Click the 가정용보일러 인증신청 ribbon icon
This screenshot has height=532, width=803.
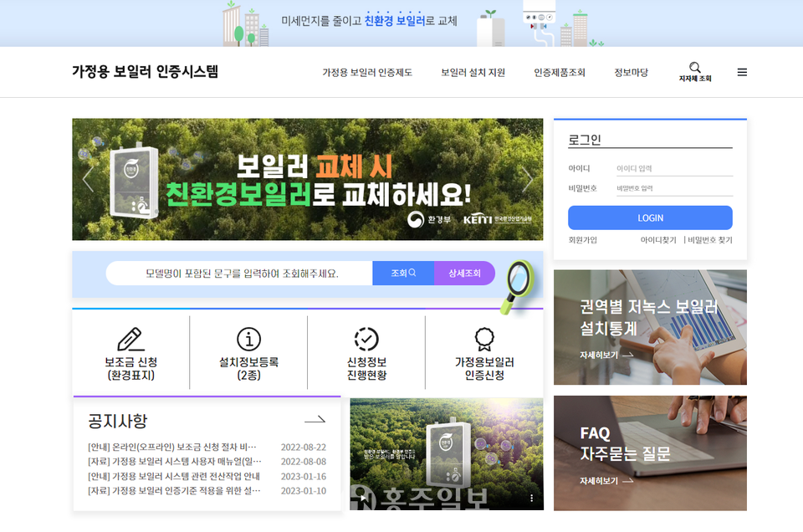(x=484, y=339)
